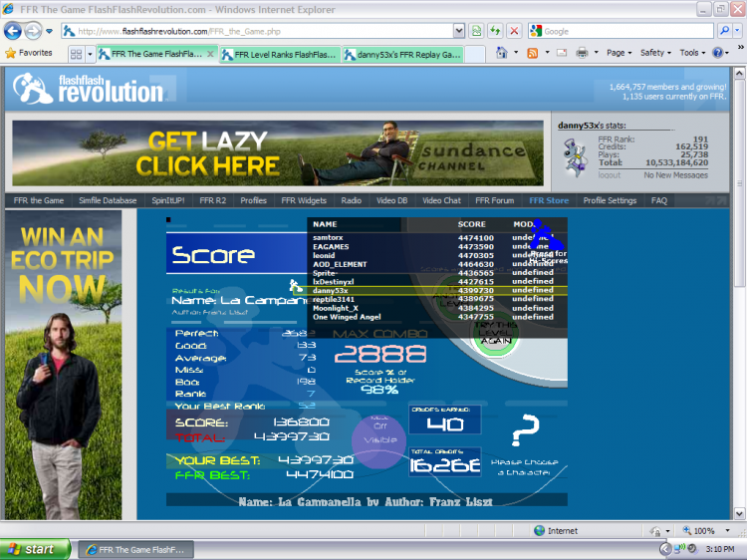Open FFR Widgets nav item

304,200
